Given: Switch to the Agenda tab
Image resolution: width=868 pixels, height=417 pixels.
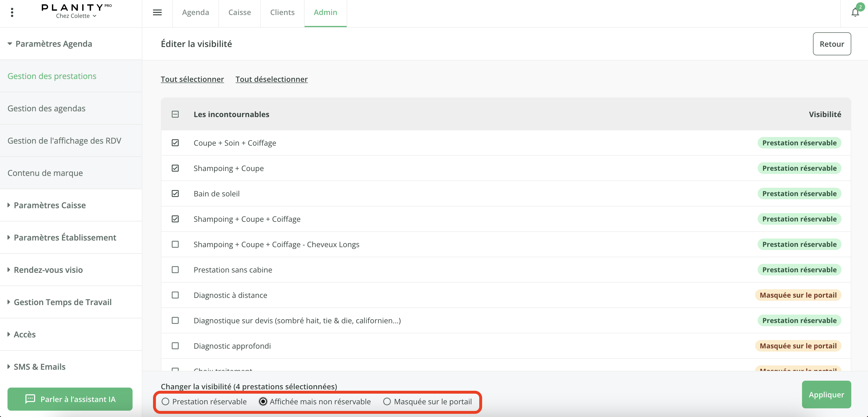Looking at the screenshot, I should click(195, 12).
